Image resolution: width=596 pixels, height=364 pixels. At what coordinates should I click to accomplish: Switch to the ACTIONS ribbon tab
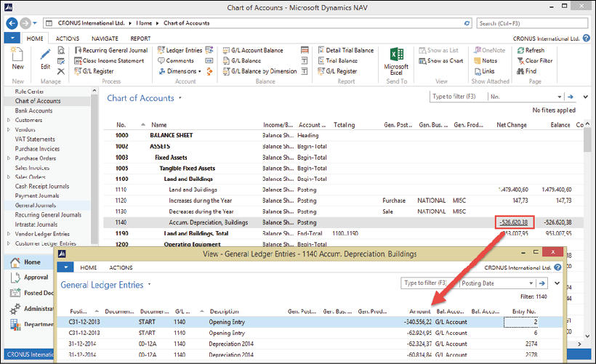(68, 39)
